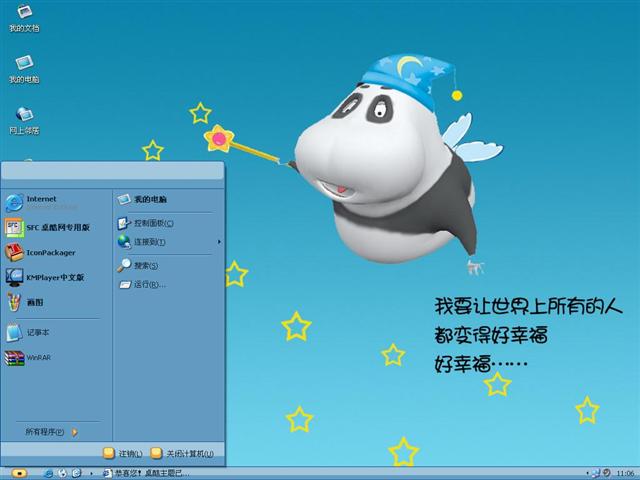Open SFC 桌酷网专用版 in Start menu
The height and width of the screenshot is (480, 640).
[47, 227]
